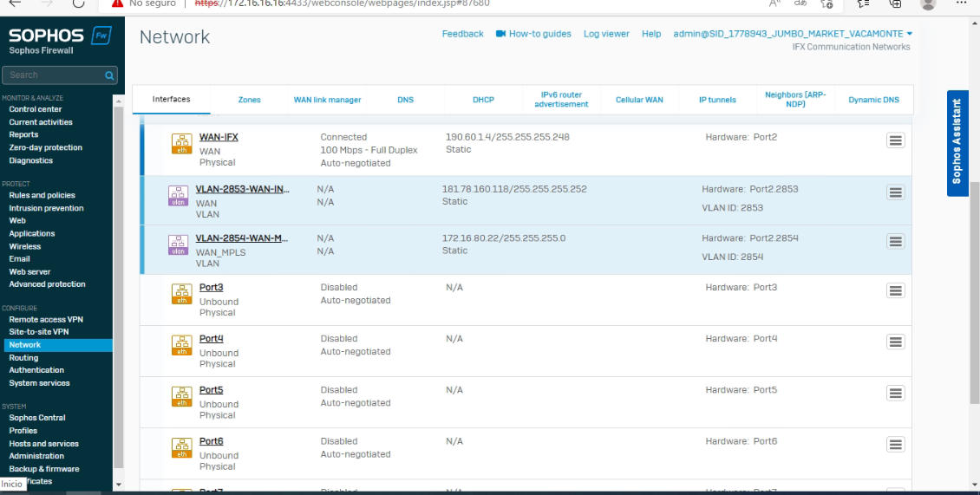Click the sidebar Search input field

[x=52, y=75]
